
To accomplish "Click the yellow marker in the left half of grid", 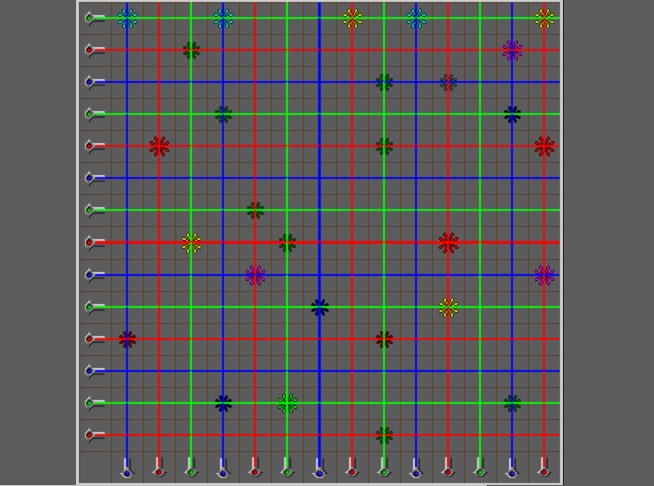I will click(191, 242).
